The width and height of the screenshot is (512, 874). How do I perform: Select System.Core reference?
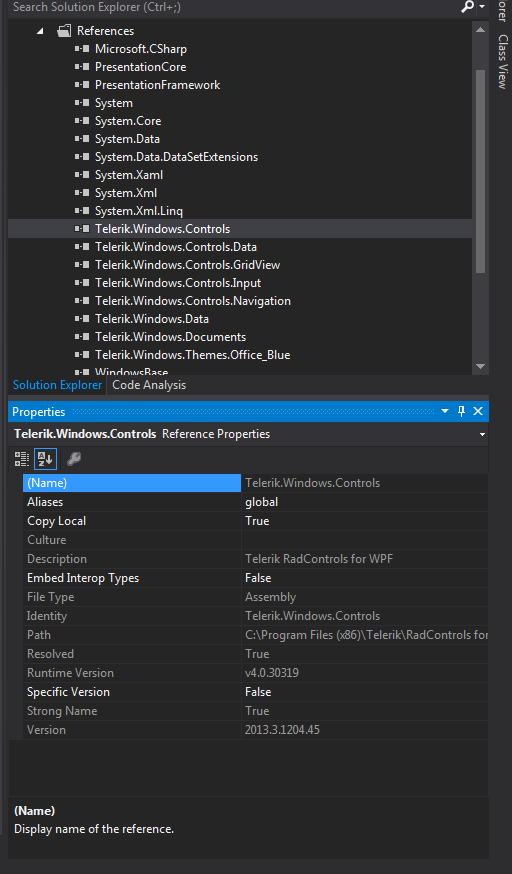[128, 121]
